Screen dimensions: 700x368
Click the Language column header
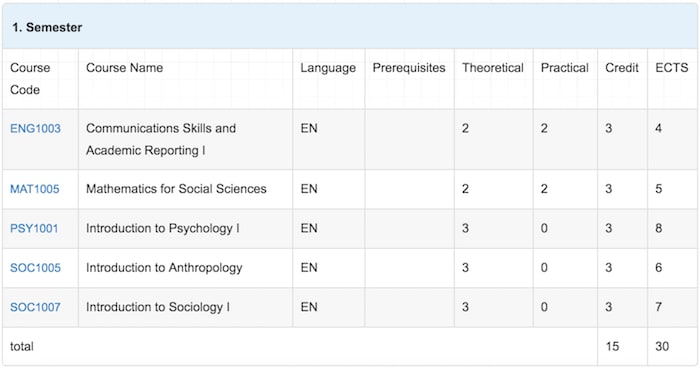(328, 68)
